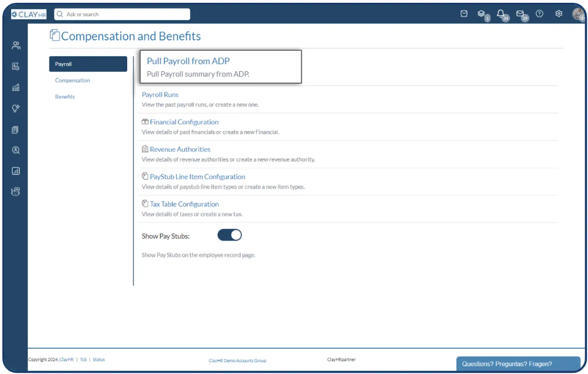Open Payroll Runs link
Viewport: 588px width, 374px height.
click(x=160, y=94)
